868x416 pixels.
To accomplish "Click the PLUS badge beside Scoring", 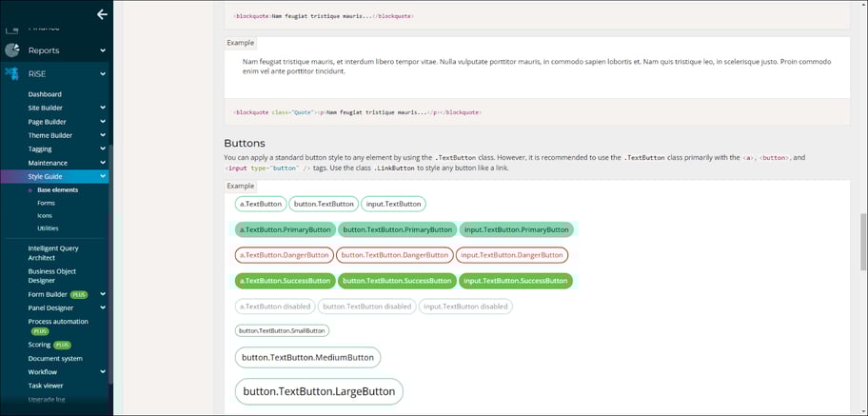I will coord(62,346).
